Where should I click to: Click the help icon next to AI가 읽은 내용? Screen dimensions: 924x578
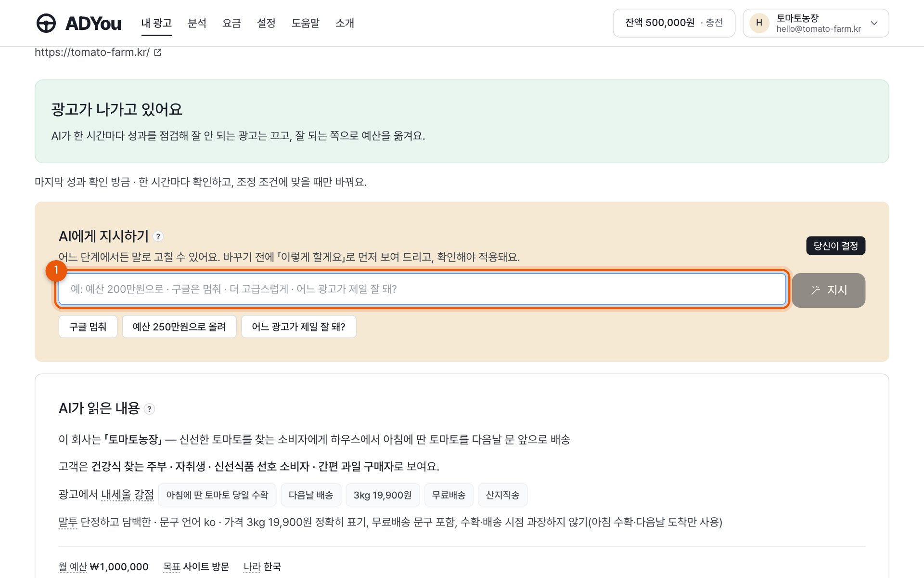[x=150, y=409]
